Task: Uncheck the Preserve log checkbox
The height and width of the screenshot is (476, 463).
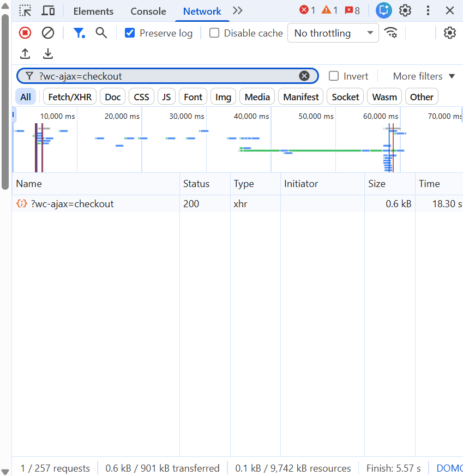Action: click(x=130, y=33)
